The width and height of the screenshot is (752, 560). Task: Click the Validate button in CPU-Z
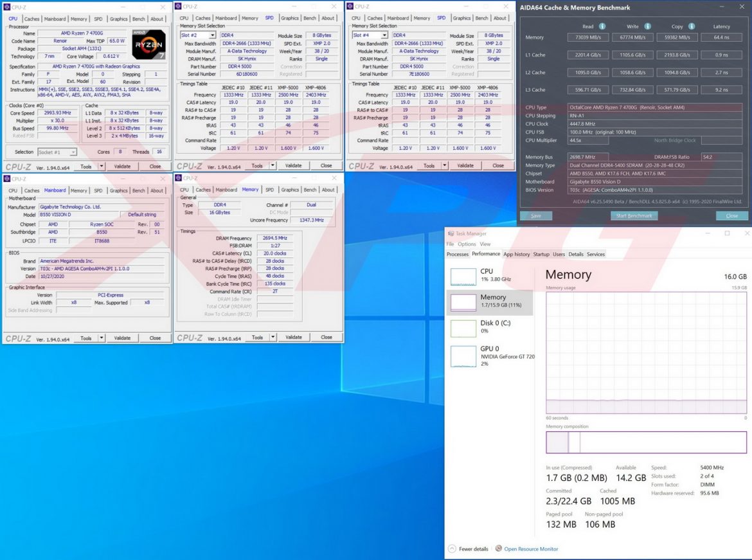click(x=122, y=166)
